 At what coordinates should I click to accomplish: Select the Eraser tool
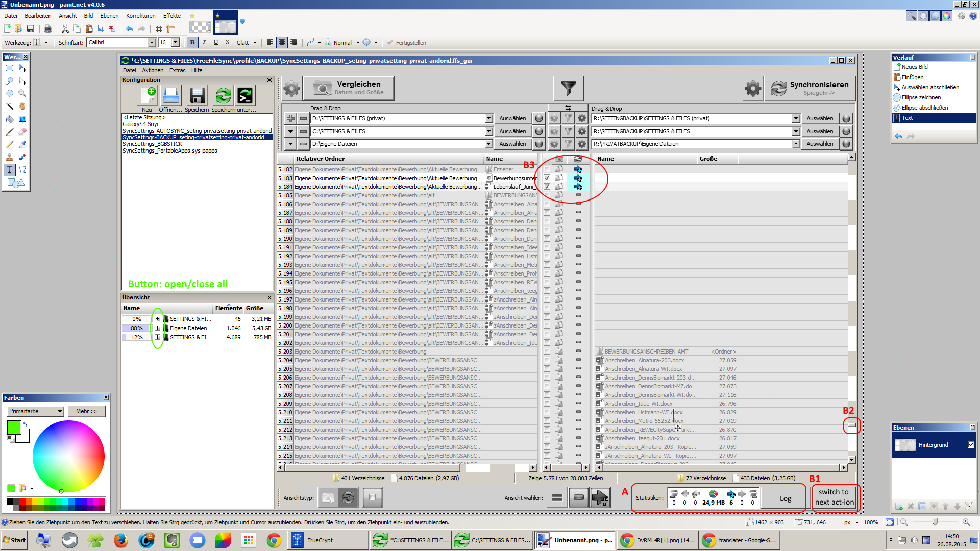(22, 132)
